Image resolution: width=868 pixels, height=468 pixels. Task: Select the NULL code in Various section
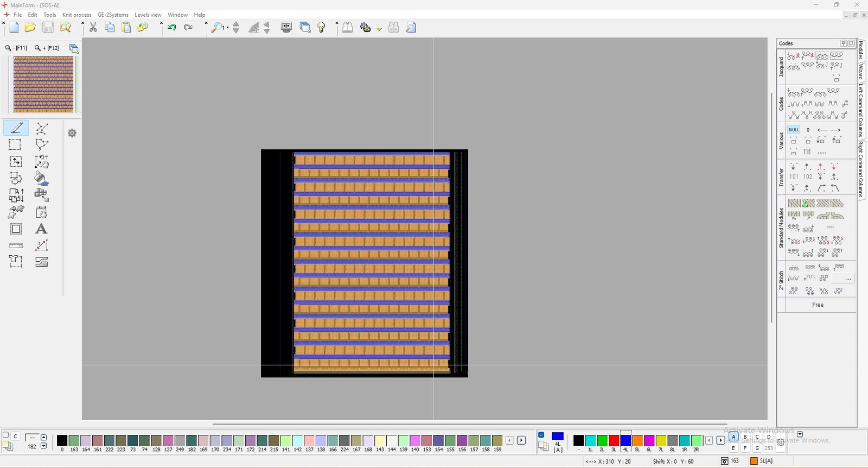(794, 130)
